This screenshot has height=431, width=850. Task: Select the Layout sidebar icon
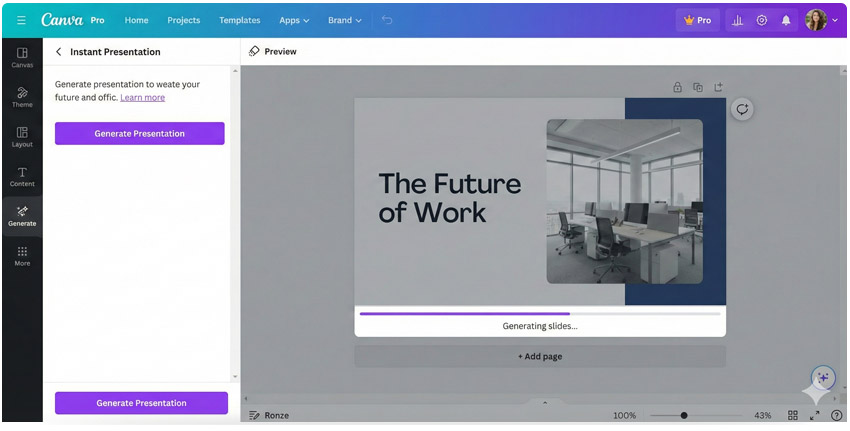(22, 137)
